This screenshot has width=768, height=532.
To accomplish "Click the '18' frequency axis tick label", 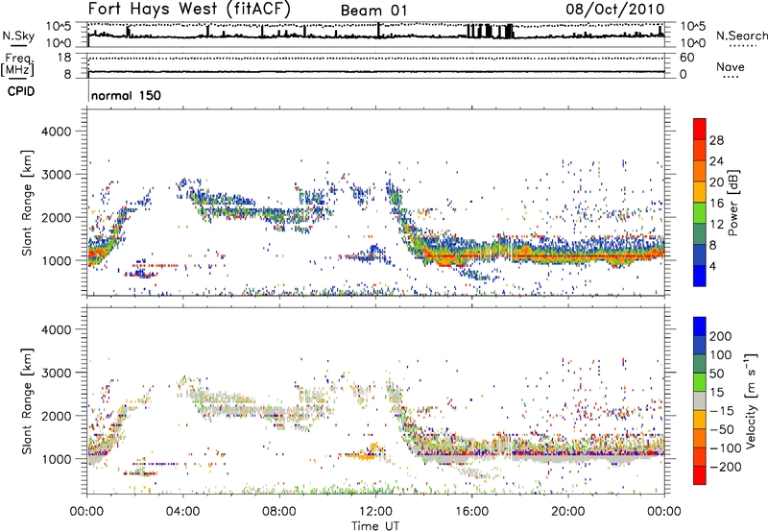I will pyautogui.click(x=63, y=58).
